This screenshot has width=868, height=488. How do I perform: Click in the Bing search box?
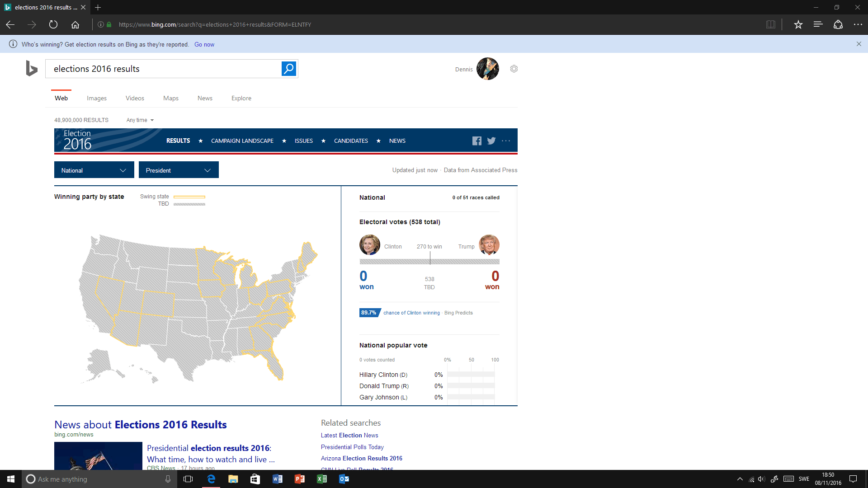(163, 69)
